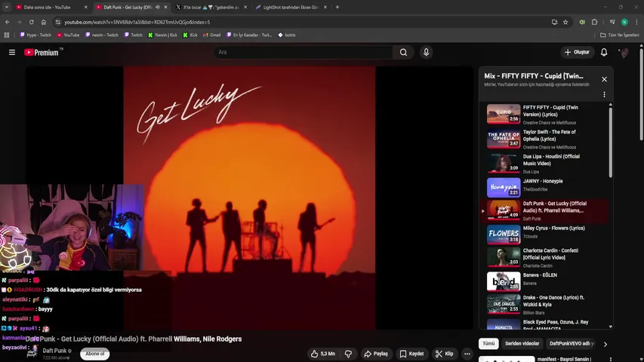
Task: Click the Get Lucky video player
Action: [249, 198]
